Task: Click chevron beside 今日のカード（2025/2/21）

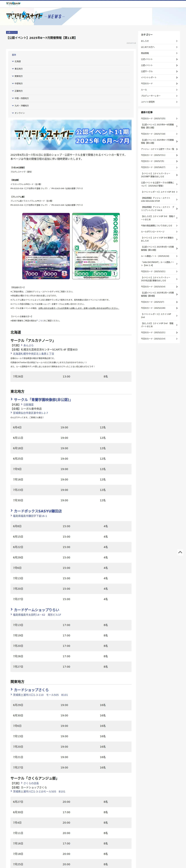Action: click(177, 333)
